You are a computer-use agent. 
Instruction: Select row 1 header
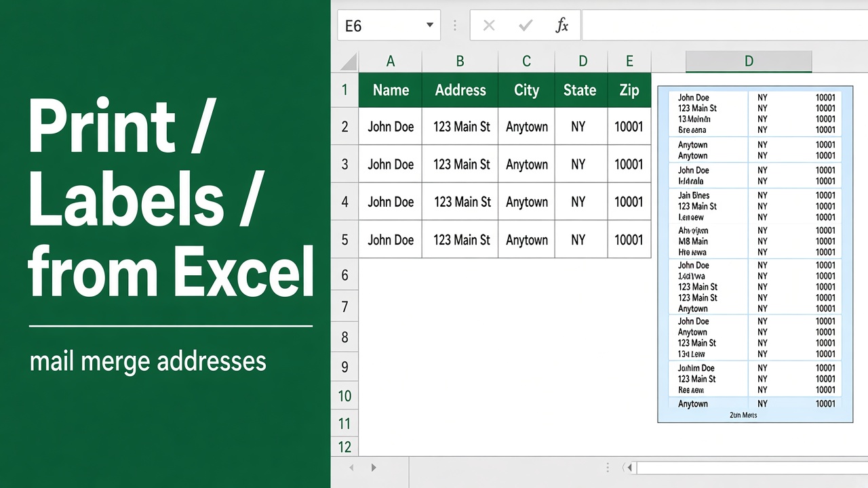[x=344, y=89]
